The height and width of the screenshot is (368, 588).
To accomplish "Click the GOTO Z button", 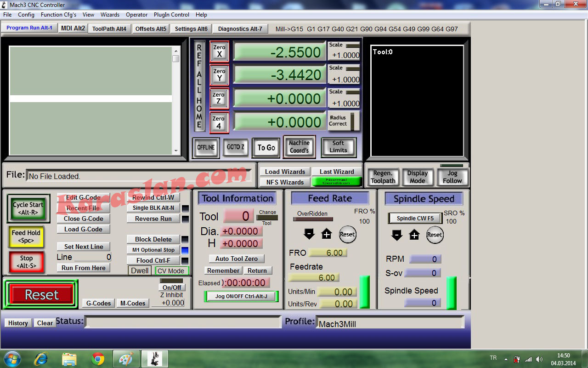I will click(236, 147).
